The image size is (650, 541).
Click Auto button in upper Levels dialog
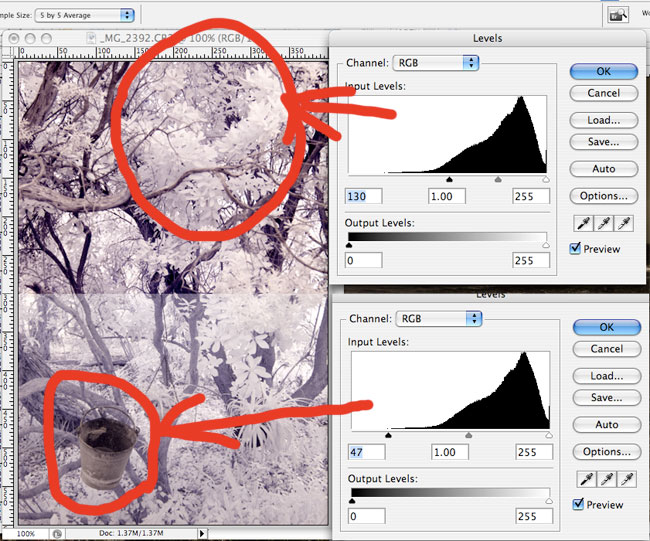(604, 169)
